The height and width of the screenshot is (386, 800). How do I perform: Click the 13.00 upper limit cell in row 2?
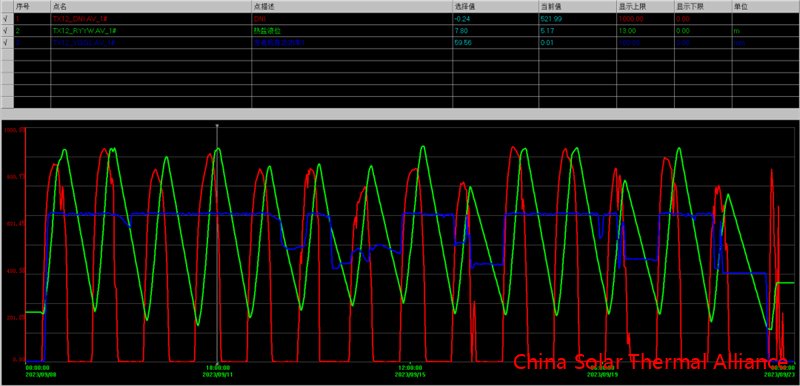[645, 31]
